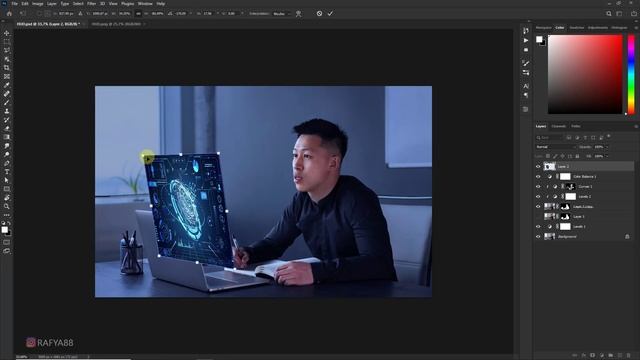The height and width of the screenshot is (360, 640).
Task: Select the Zoom tool
Action: pyautogui.click(x=7, y=207)
